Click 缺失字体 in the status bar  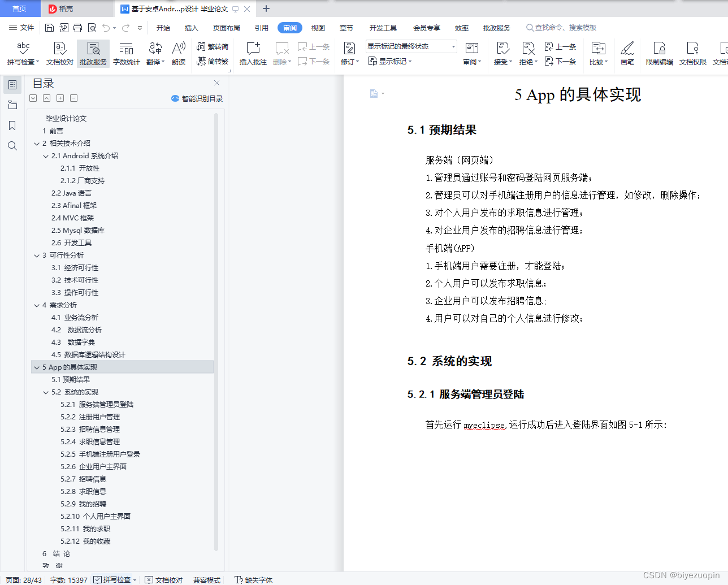(253, 580)
